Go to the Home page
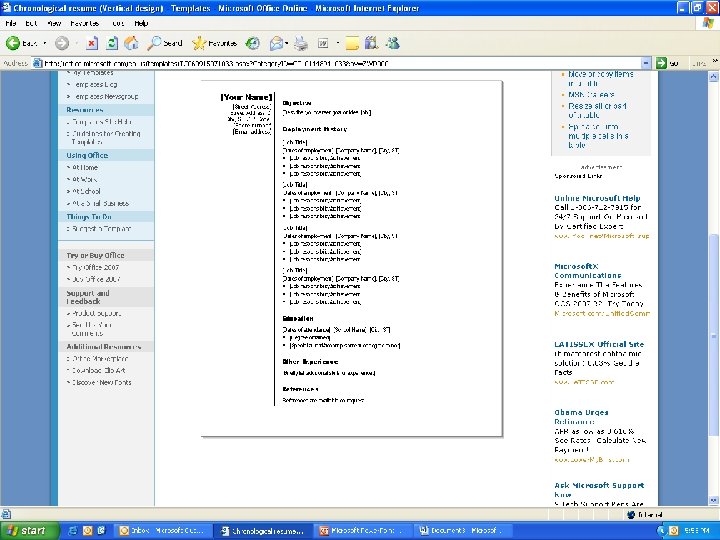This screenshot has height=540, width=720. [131, 43]
